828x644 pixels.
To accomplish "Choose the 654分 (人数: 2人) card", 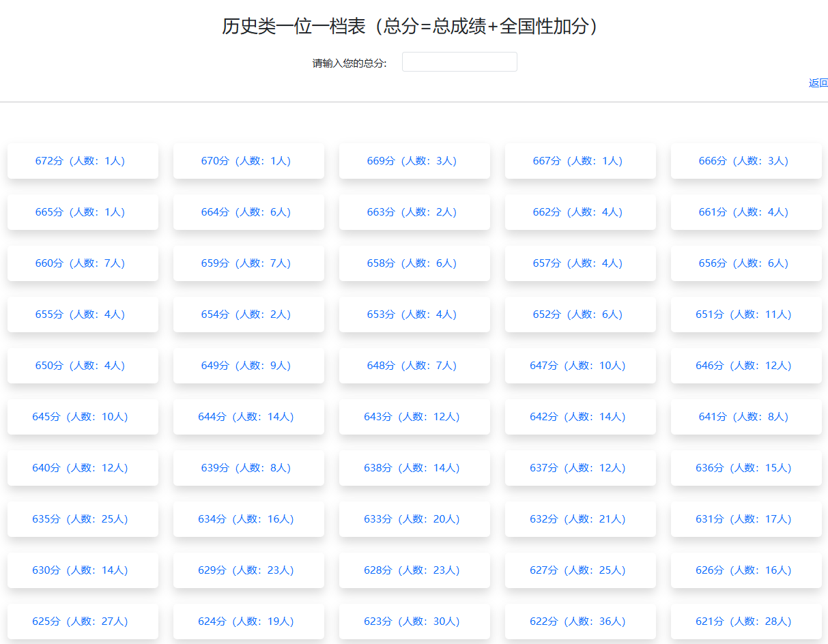I will click(x=248, y=314).
